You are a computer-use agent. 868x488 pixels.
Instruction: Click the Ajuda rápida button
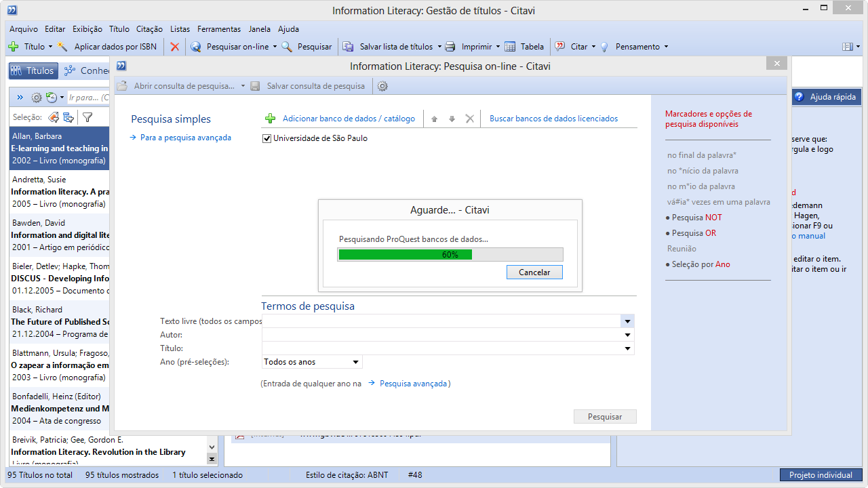[827, 97]
